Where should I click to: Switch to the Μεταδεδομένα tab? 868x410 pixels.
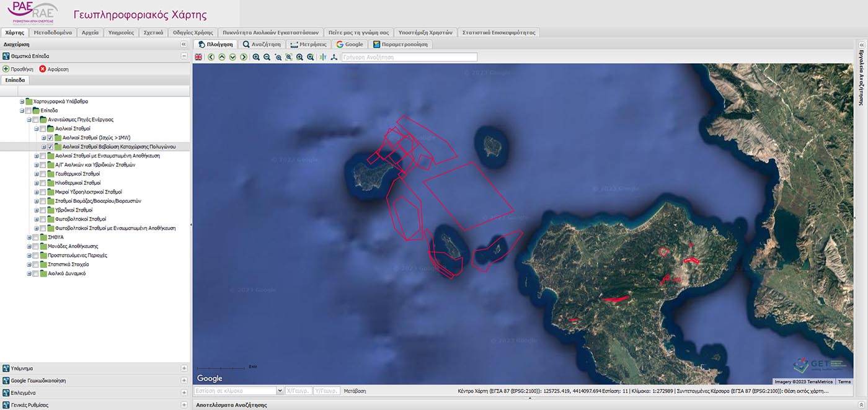tap(53, 32)
